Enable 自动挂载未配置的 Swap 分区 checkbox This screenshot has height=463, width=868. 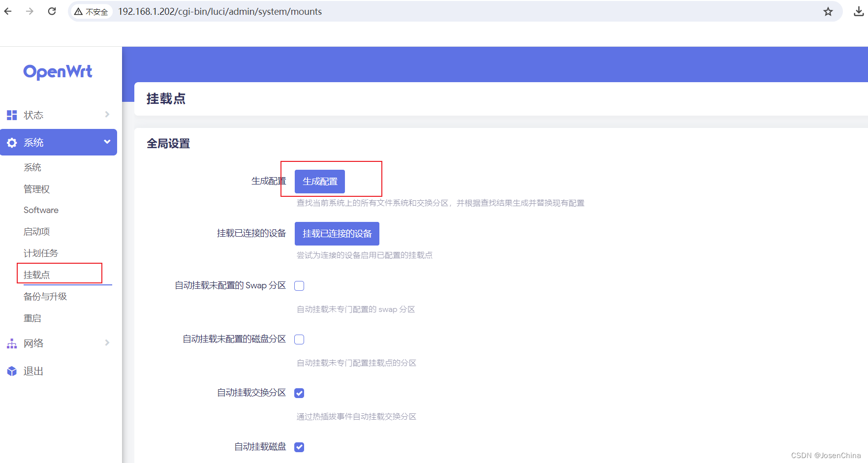299,286
